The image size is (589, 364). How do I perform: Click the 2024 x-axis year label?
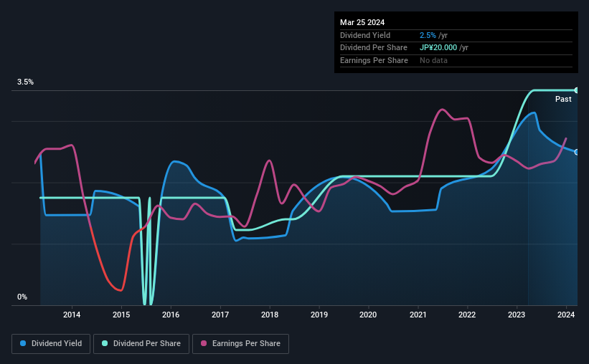click(x=566, y=315)
